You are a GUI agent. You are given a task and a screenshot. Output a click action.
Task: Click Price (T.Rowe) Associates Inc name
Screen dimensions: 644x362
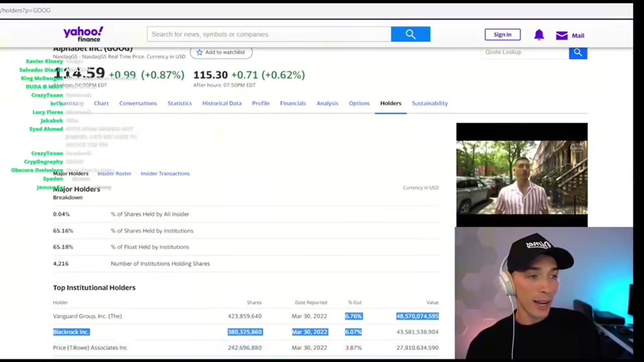[x=90, y=347]
